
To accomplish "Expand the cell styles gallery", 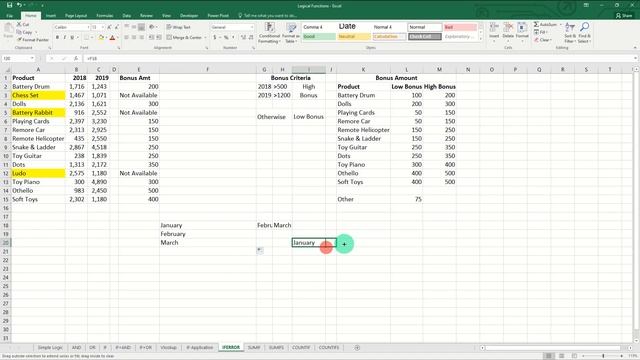I will pos(480,38).
